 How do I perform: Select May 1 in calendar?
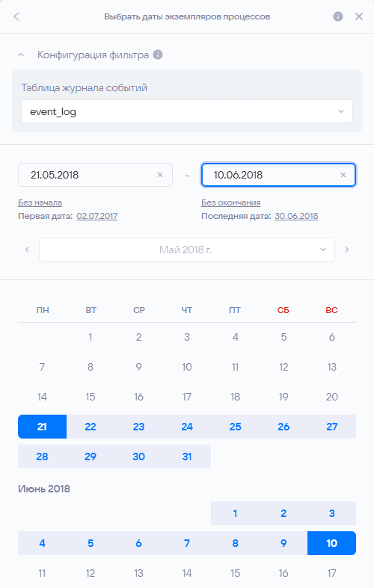coord(91,337)
